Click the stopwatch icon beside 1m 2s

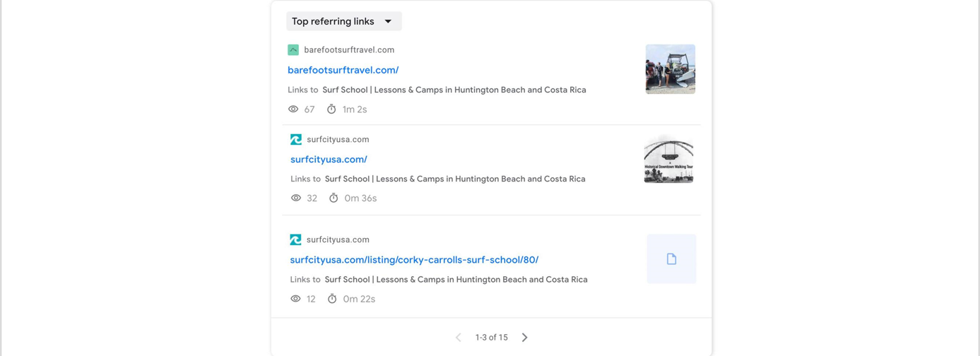pos(331,109)
